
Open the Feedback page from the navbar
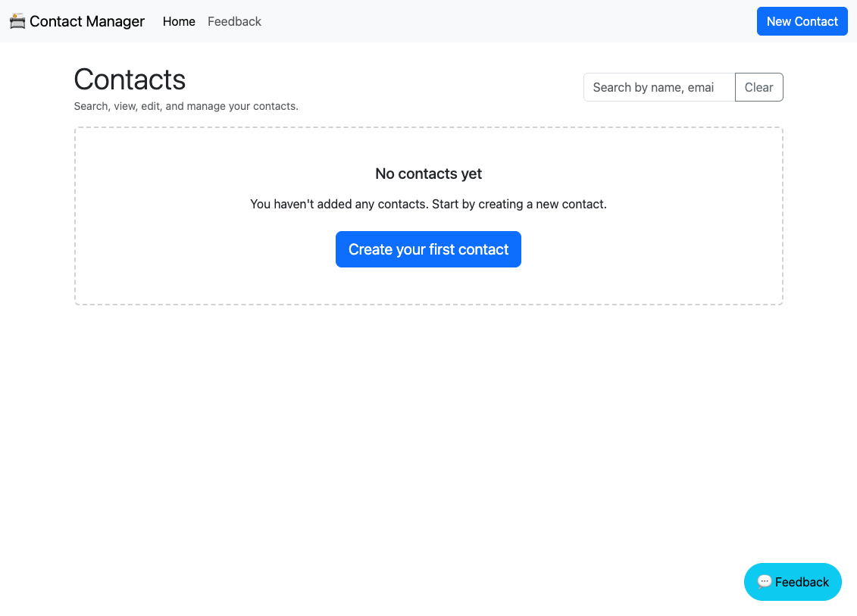(234, 21)
